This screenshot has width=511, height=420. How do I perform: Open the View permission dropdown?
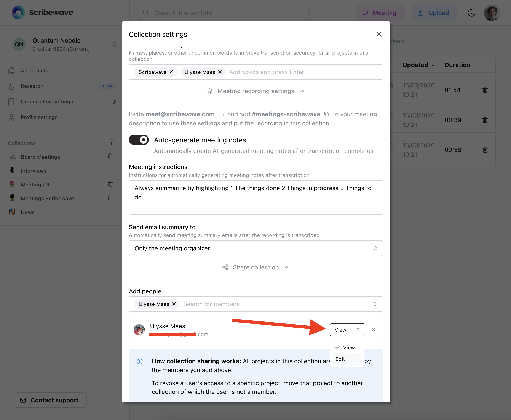tap(347, 330)
